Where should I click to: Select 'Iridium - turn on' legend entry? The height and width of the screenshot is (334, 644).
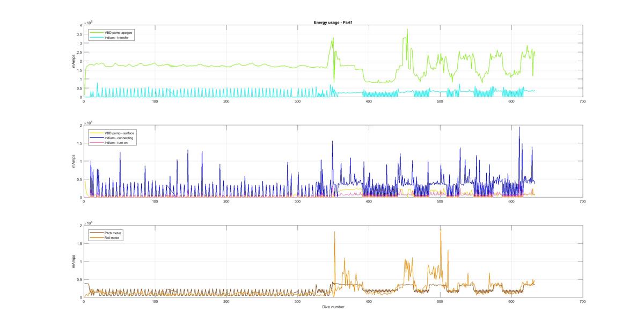[115, 143]
